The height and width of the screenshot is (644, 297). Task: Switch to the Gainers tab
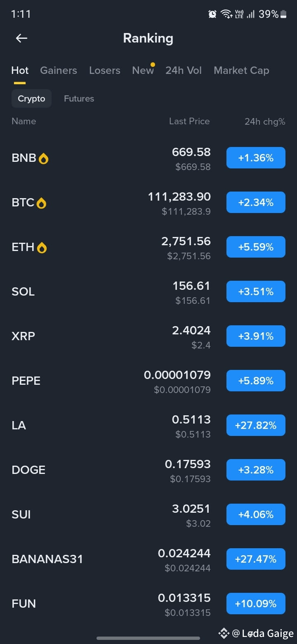coord(59,71)
